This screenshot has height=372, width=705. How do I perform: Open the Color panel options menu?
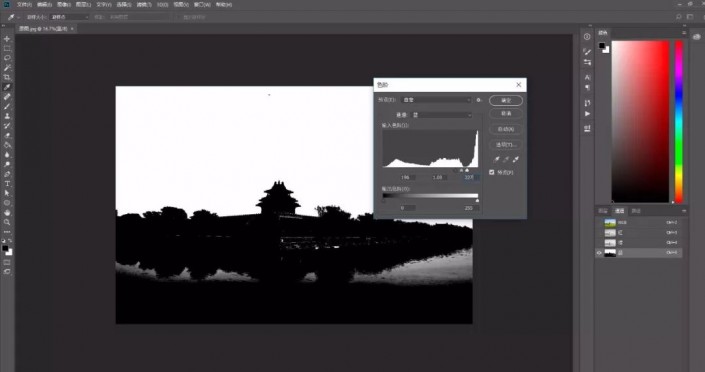(x=684, y=33)
